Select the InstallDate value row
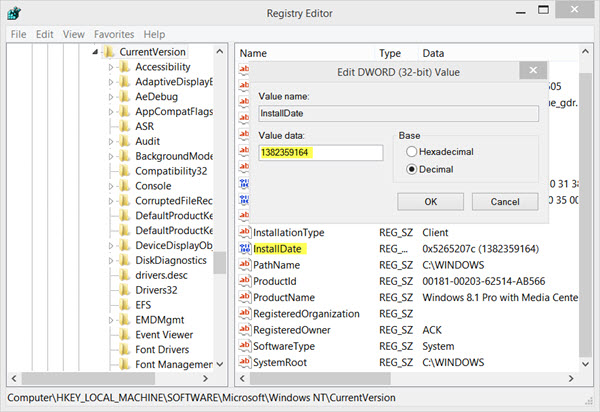The width and height of the screenshot is (600, 412). 408,249
